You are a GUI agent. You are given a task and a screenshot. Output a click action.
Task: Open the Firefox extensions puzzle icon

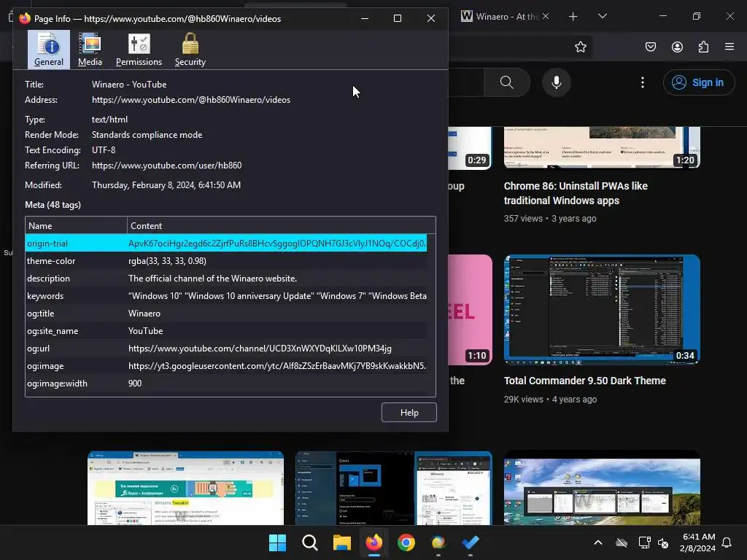(x=703, y=47)
